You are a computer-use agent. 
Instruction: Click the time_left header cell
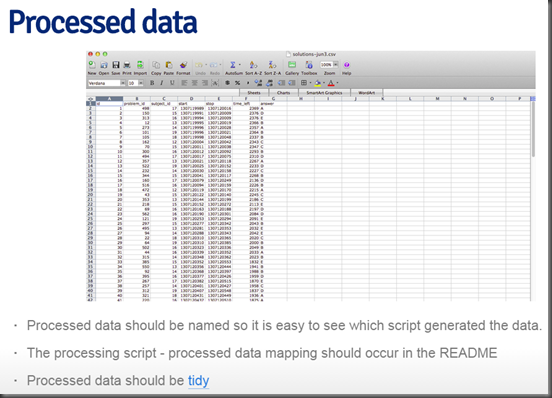(246, 104)
